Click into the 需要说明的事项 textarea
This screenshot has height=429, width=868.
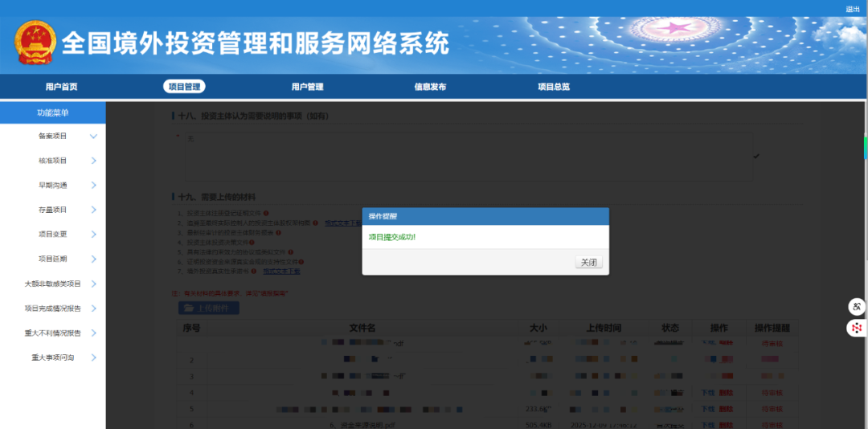point(469,156)
